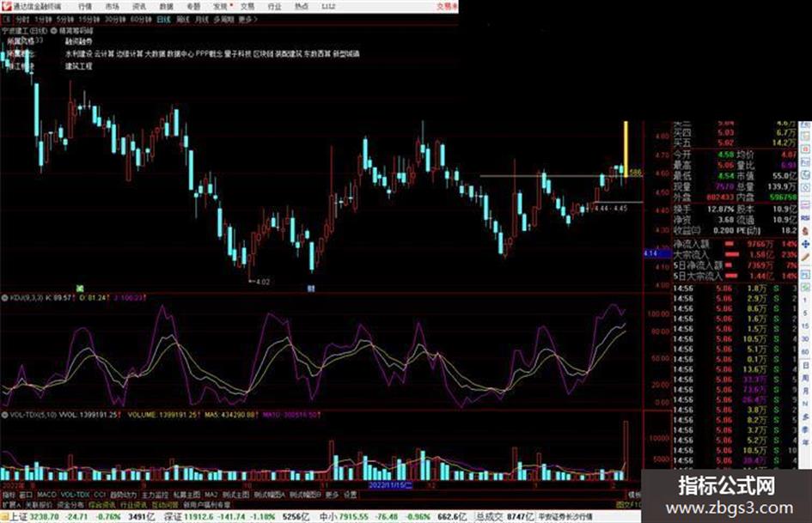This screenshot has height=523, width=812.
Task: Switch to the 1分钟 chart period
Action: click(42, 19)
